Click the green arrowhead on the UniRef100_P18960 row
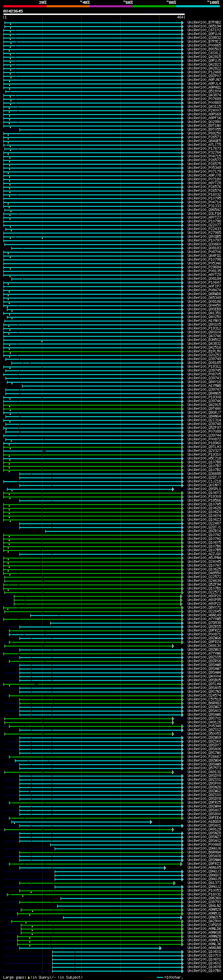This screenshot has width=223, height=980. coord(183,443)
